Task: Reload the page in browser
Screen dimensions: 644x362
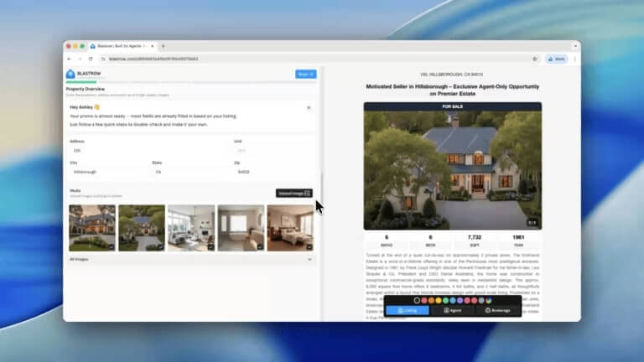Action: point(90,59)
